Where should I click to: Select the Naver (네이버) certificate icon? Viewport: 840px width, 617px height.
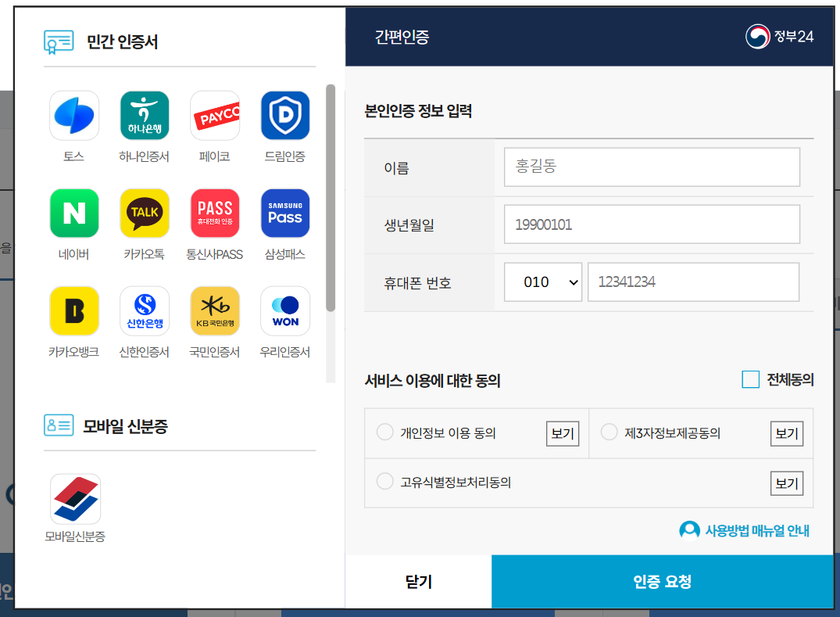[x=74, y=213]
